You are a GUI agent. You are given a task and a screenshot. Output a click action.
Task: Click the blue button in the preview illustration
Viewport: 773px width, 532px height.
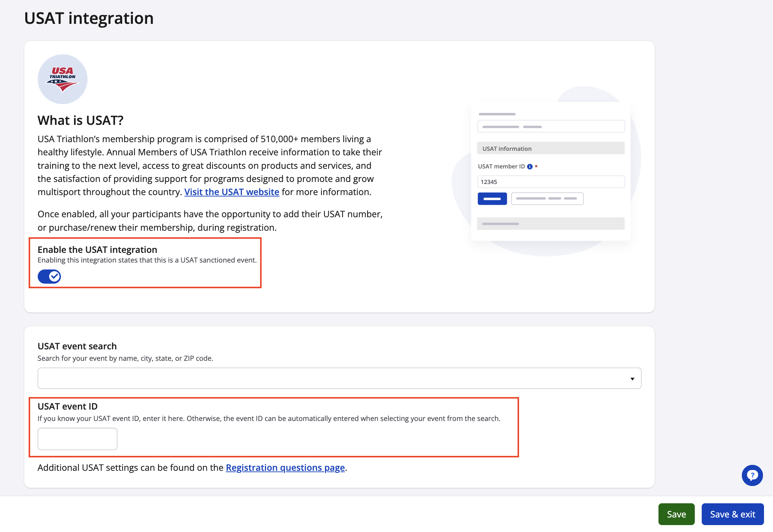(492, 199)
